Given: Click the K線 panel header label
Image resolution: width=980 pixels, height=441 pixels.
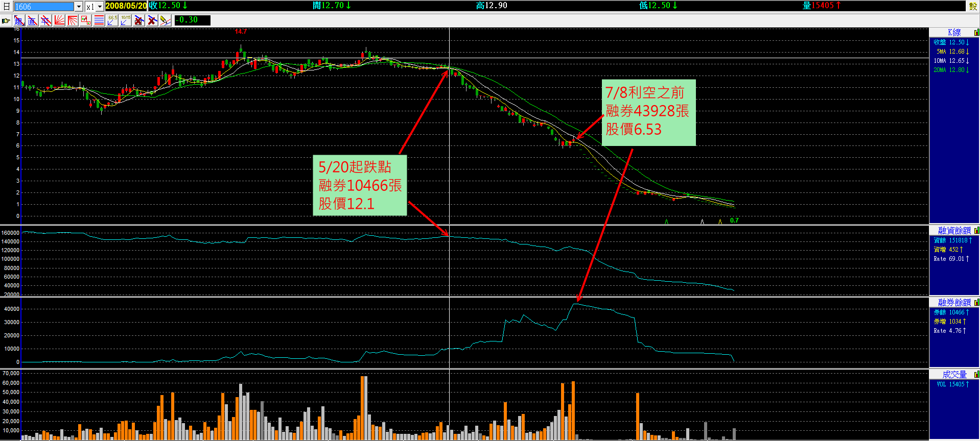Looking at the screenshot, I should click(954, 33).
